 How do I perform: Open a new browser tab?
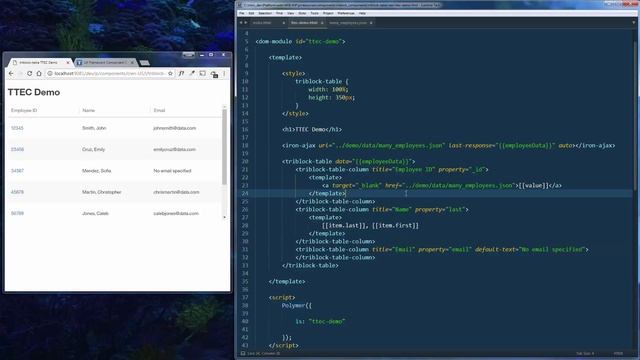coord(144,62)
